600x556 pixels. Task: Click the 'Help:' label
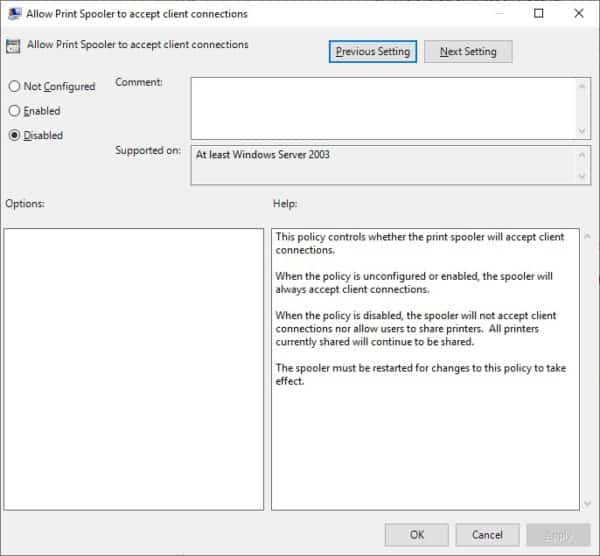(x=285, y=203)
